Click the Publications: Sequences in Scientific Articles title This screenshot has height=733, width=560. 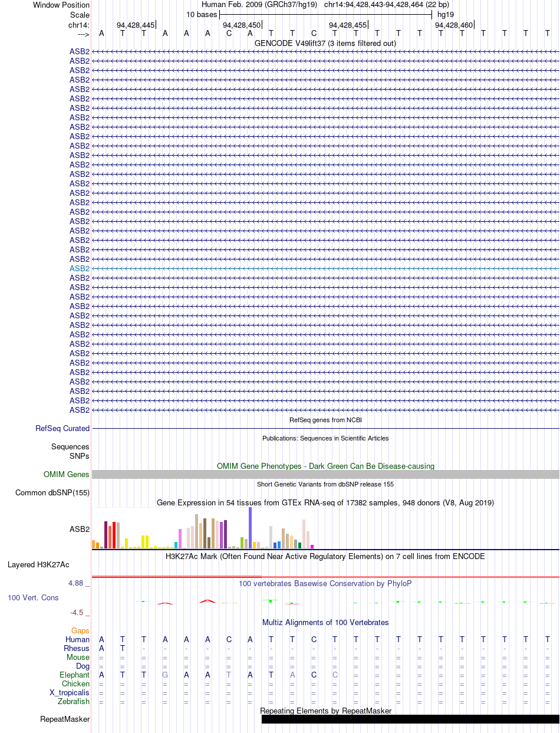click(325, 438)
